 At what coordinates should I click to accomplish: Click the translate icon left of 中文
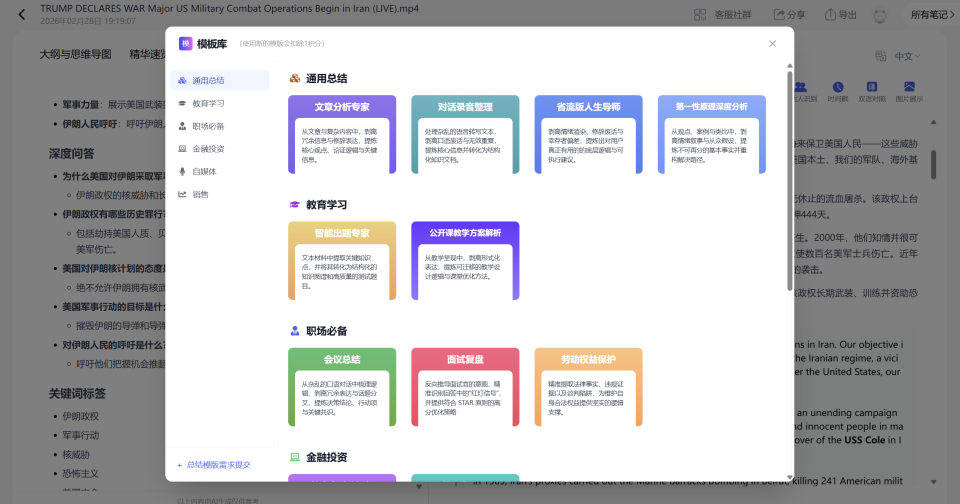(880, 56)
